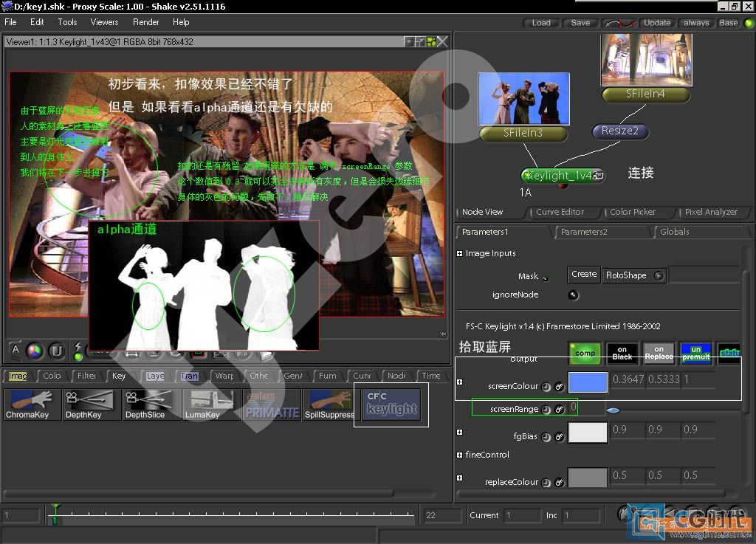756x544 pixels.
Task: Open the Render menu
Action: coord(145,22)
